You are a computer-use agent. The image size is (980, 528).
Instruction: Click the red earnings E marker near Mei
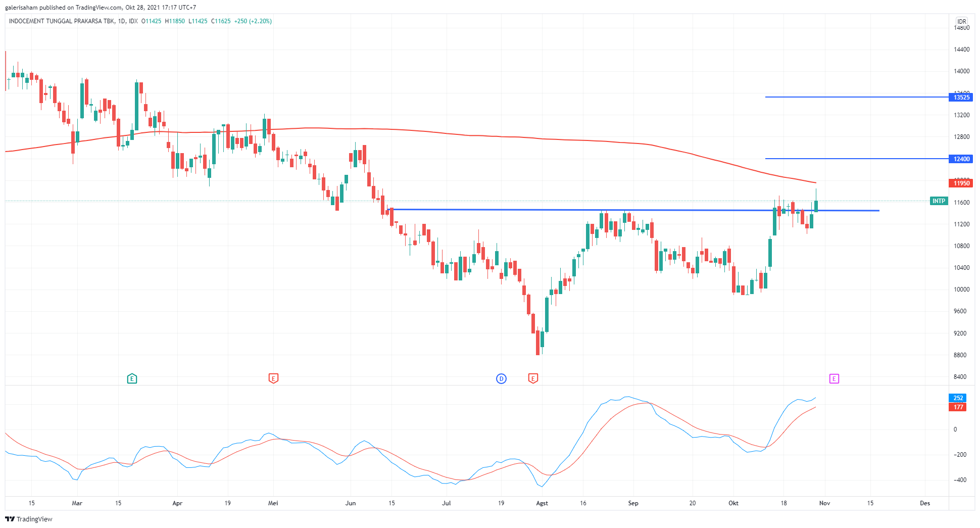[273, 378]
